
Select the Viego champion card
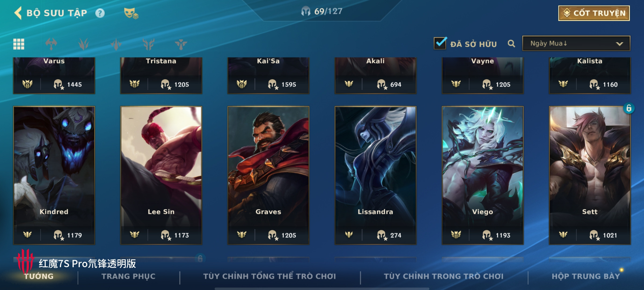[482, 175]
